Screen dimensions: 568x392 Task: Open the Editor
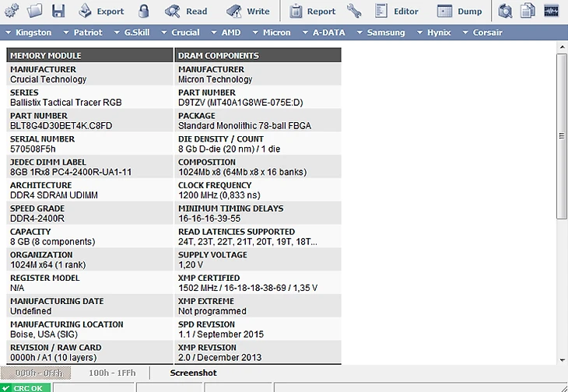pos(397,11)
